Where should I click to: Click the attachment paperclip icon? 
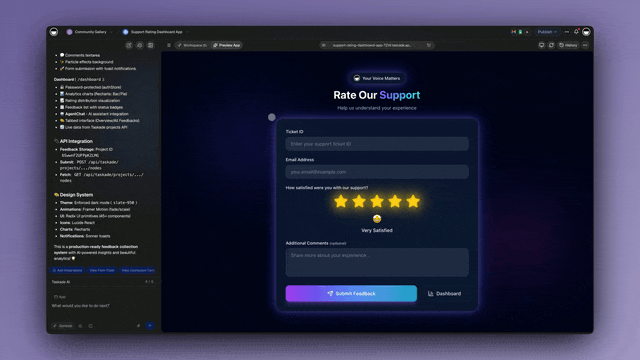pyautogui.click(x=139, y=326)
